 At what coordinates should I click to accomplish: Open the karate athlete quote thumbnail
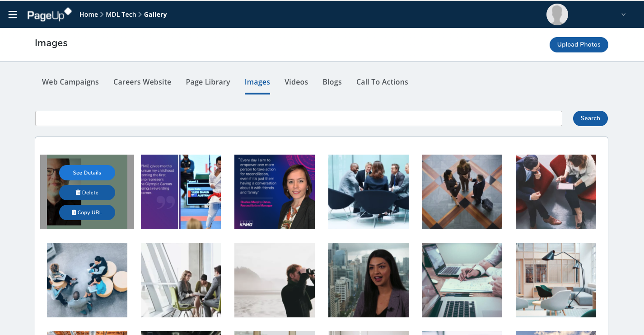[181, 192]
